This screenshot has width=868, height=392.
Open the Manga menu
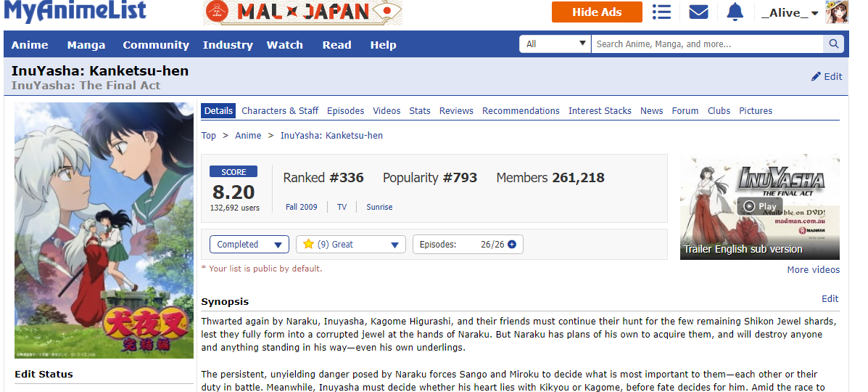coord(86,45)
